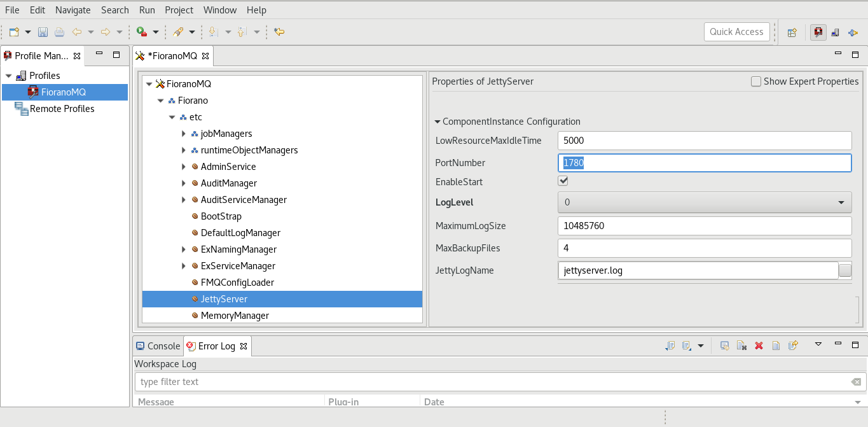Collapse the etc tree node

[172, 117]
